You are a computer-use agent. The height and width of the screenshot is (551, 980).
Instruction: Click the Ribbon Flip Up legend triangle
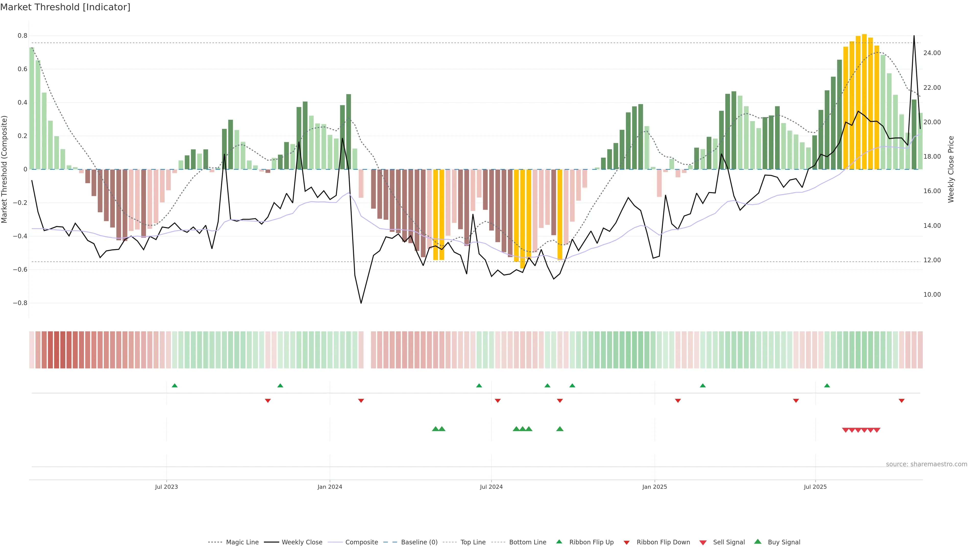(559, 542)
